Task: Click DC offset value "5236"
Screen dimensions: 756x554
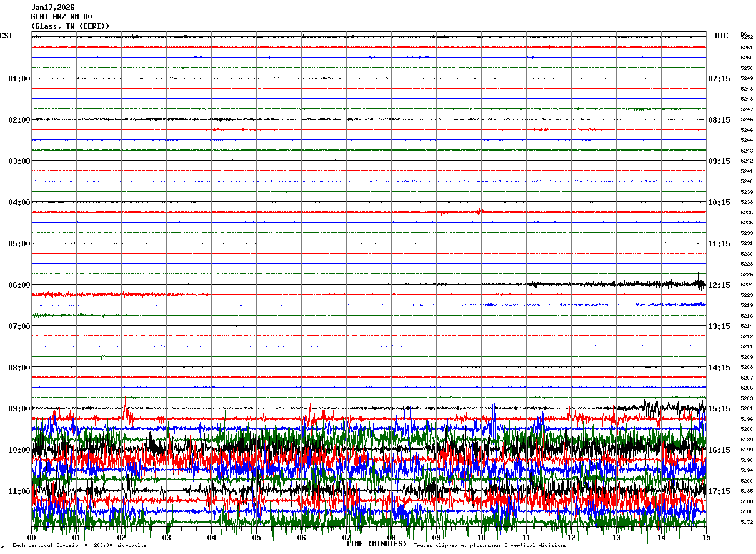Action: click(747, 213)
